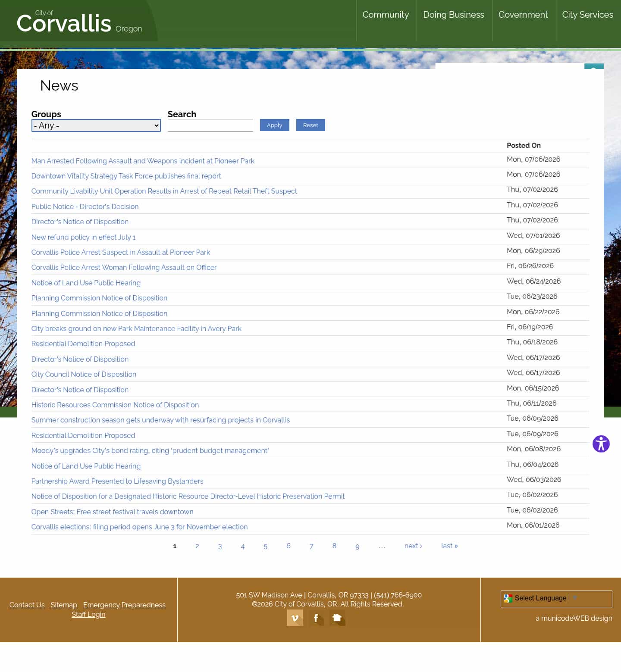Screen dimensions: 621x672
Task: Open the Community menu
Action: coord(386,15)
